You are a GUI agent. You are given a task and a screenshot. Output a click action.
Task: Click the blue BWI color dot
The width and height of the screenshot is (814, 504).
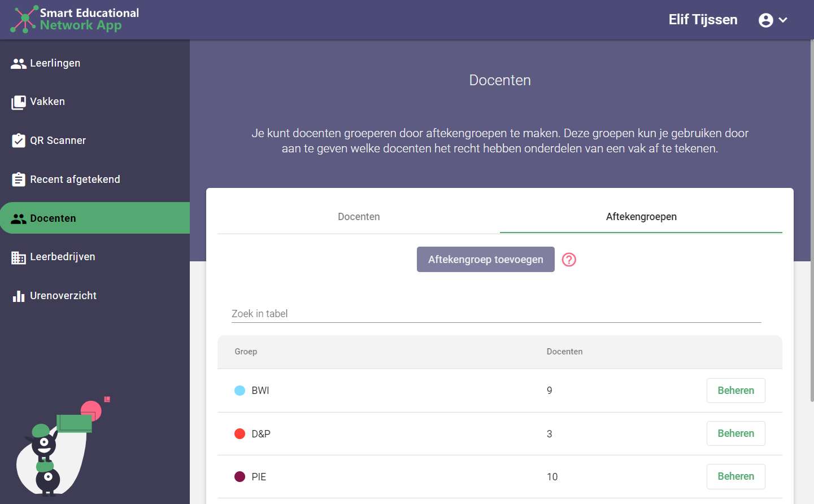[240, 391]
